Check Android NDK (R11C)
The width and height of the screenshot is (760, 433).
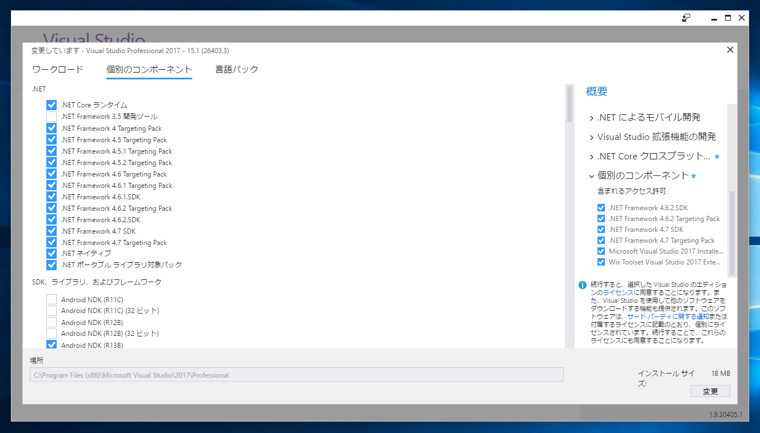51,299
